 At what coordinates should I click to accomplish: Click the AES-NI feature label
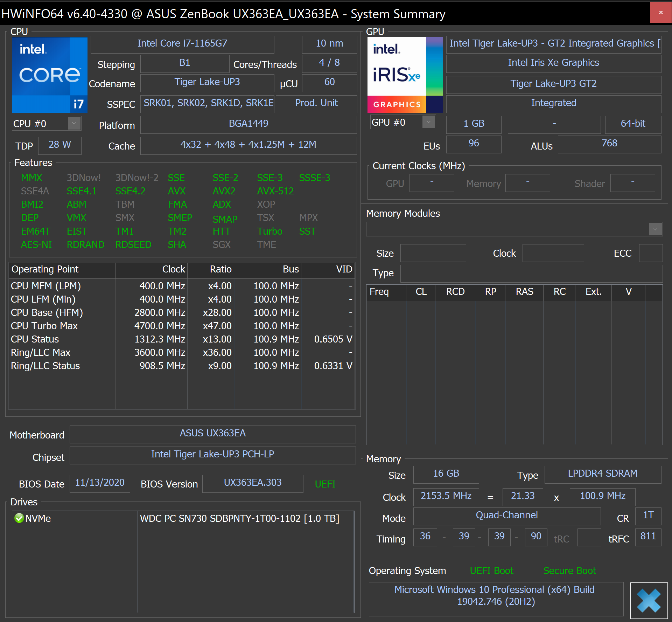[36, 245]
